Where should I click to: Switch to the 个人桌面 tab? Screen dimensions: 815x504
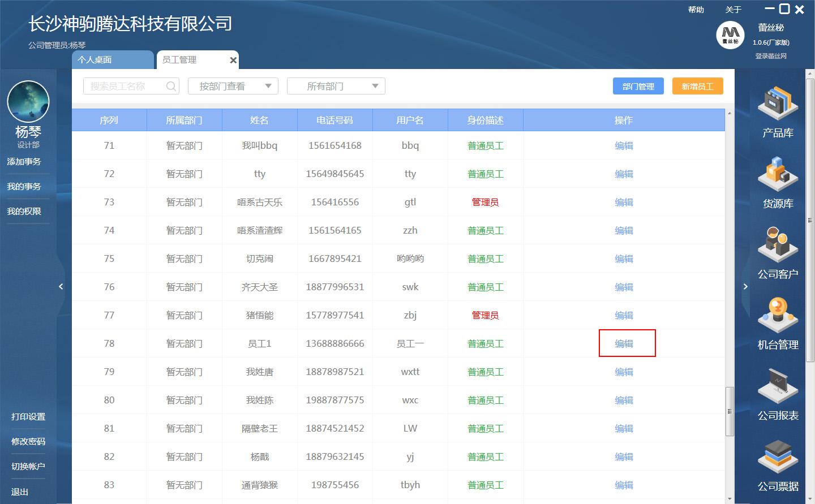coord(113,60)
